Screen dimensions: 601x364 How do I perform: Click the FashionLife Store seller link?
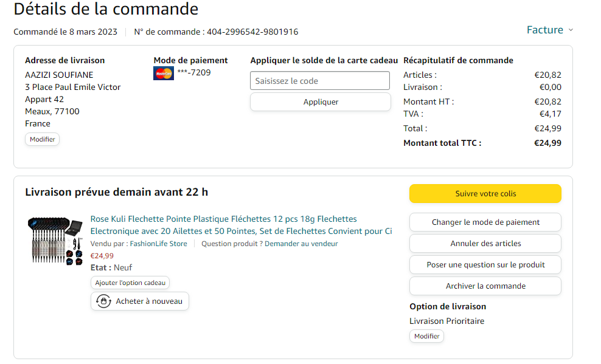[158, 244]
